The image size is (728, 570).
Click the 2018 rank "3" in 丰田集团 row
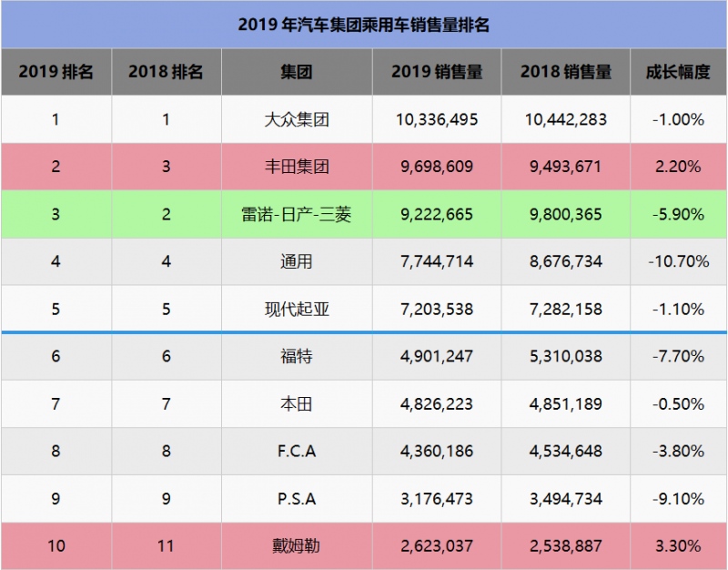coord(167,167)
